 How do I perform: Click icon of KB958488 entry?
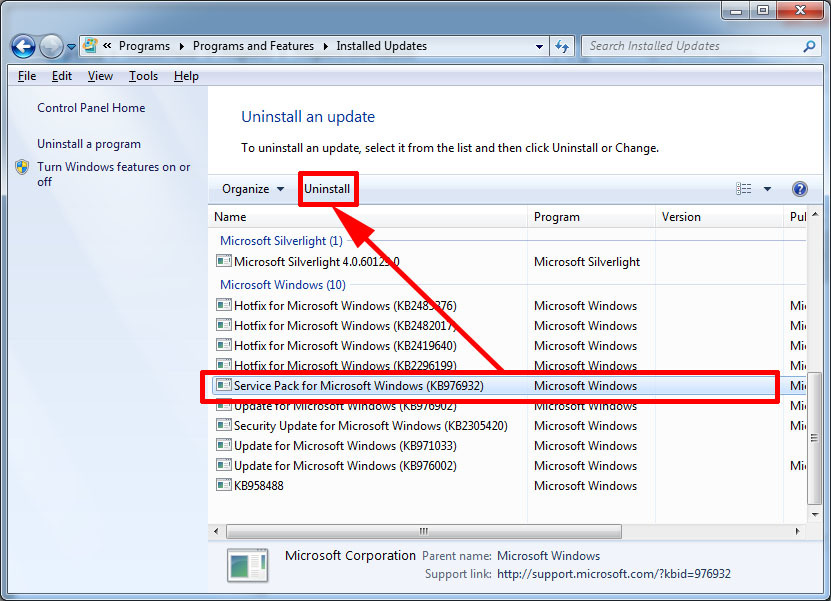[224, 484]
